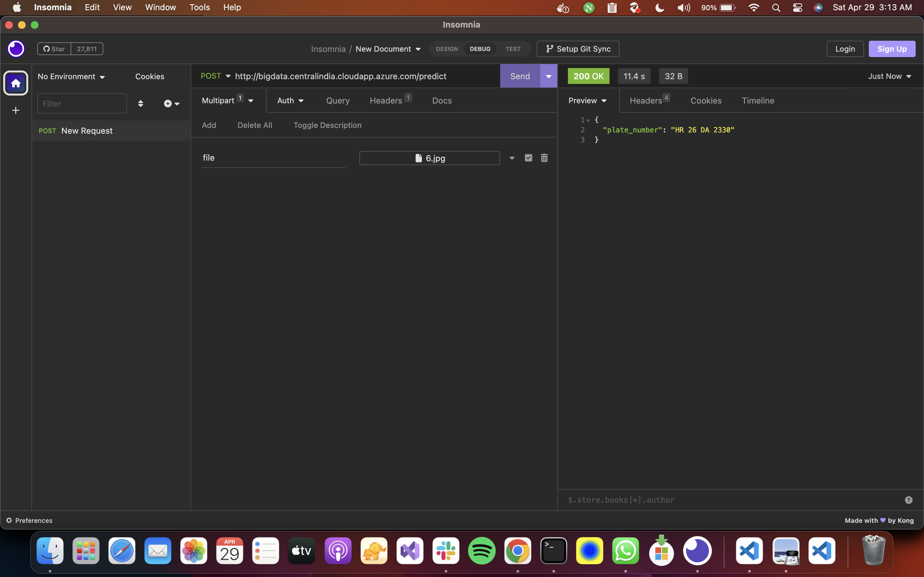Viewport: 924px width, 577px height.
Task: Expand the Send options arrow
Action: (x=548, y=76)
